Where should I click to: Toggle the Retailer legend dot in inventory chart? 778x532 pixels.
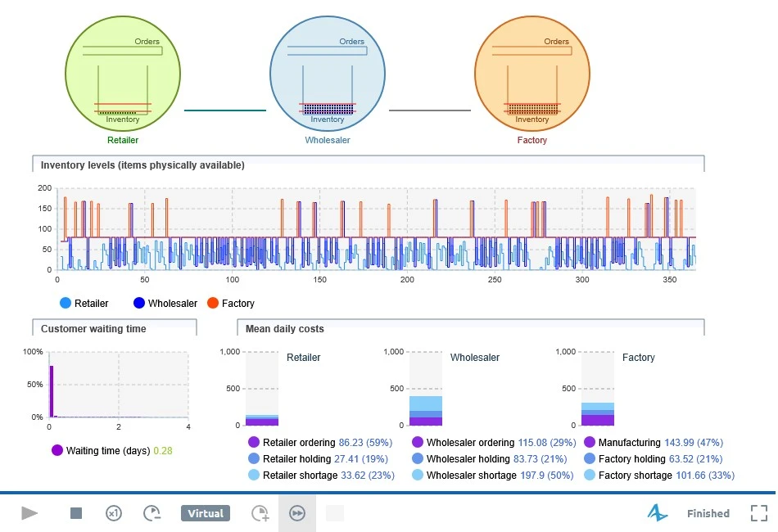pyautogui.click(x=66, y=303)
